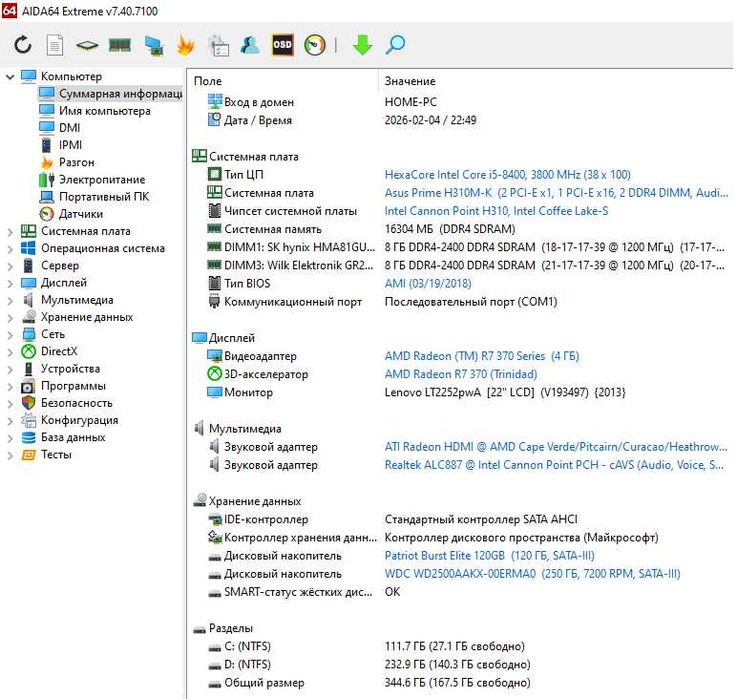Image resolution: width=736 pixels, height=700 pixels.
Task: Select the Системная память row
Action: pos(462,229)
